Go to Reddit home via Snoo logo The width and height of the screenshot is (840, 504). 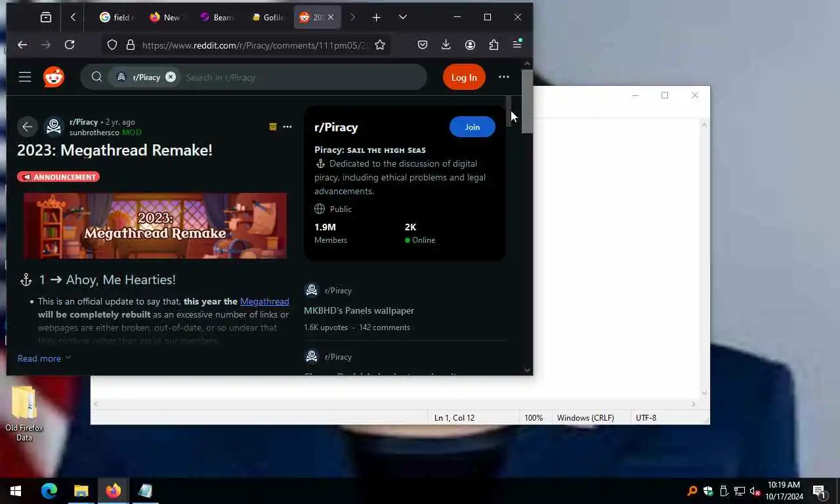click(x=54, y=77)
